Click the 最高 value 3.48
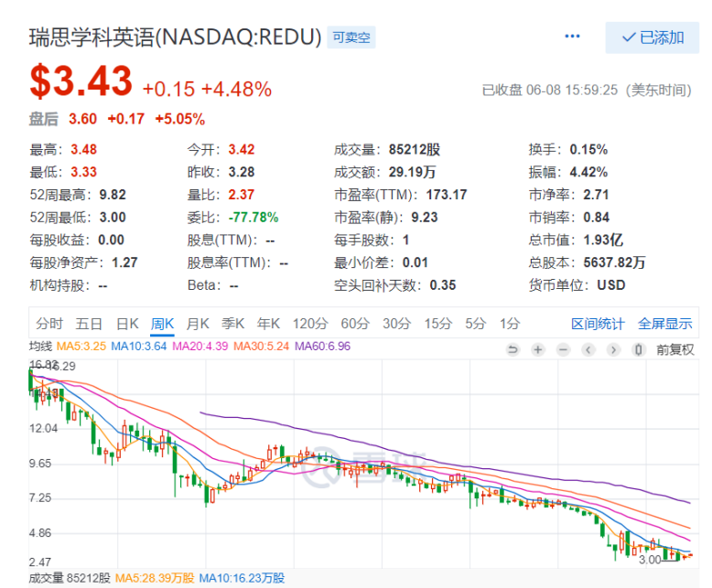The height and width of the screenshot is (588, 712). tap(83, 149)
